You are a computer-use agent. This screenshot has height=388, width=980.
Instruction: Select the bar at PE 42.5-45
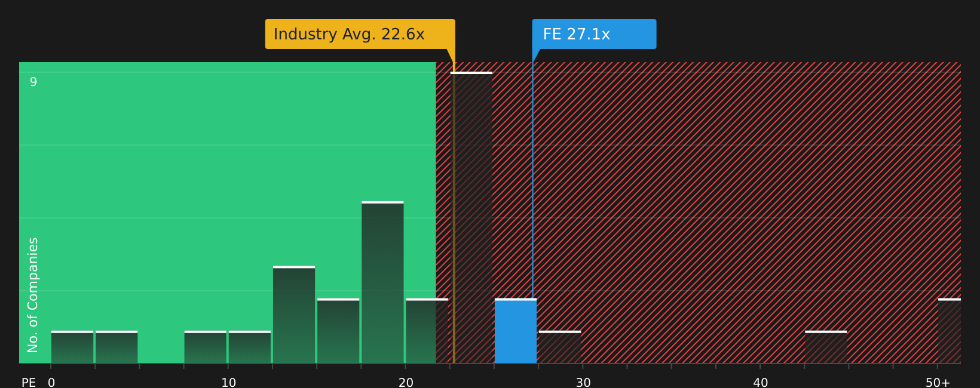pos(826,347)
